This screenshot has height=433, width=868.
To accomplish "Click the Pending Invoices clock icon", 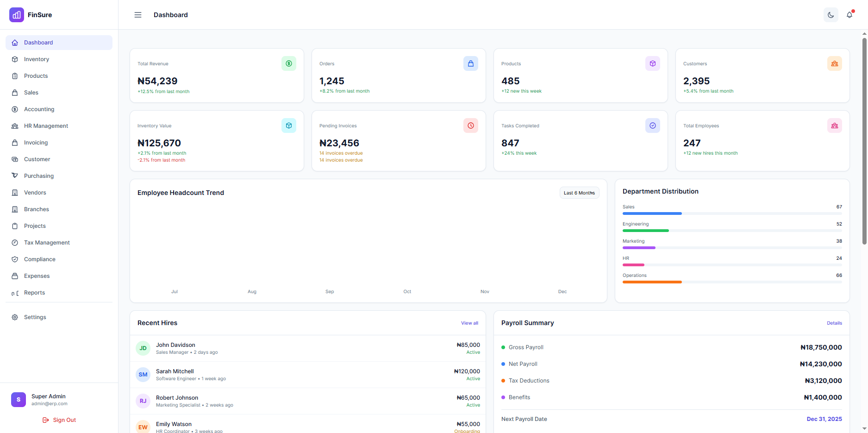I will [470, 126].
